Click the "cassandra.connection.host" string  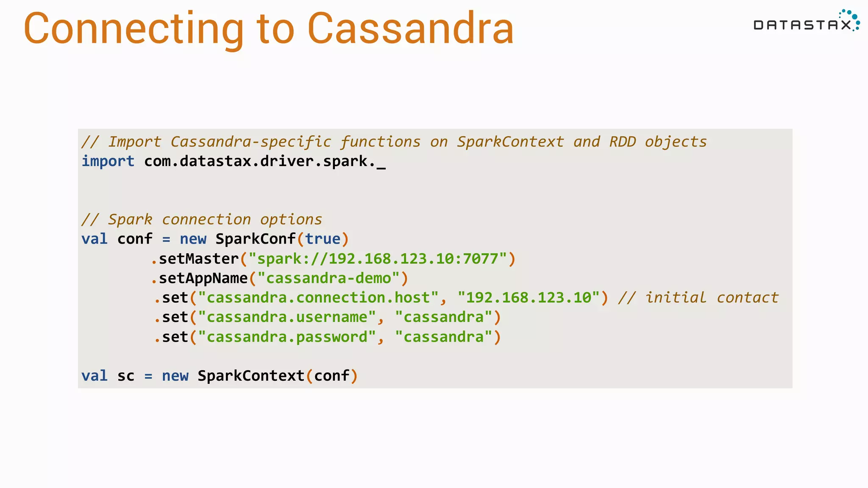pos(318,298)
